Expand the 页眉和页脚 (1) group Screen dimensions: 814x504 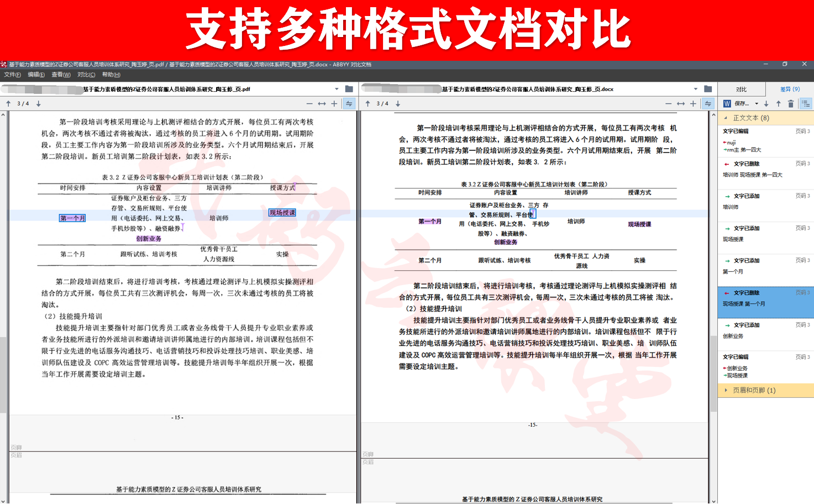(x=726, y=390)
